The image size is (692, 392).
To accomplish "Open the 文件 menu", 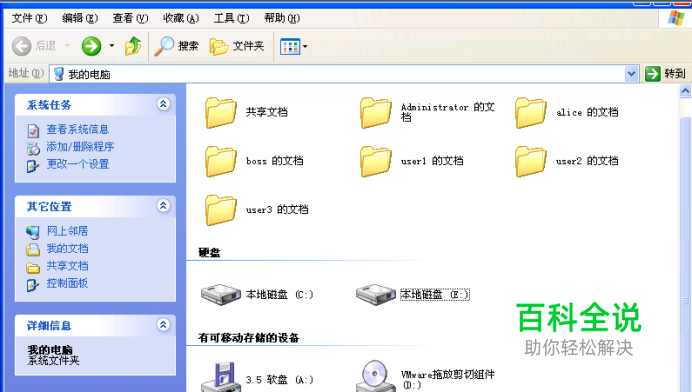I will tap(29, 18).
